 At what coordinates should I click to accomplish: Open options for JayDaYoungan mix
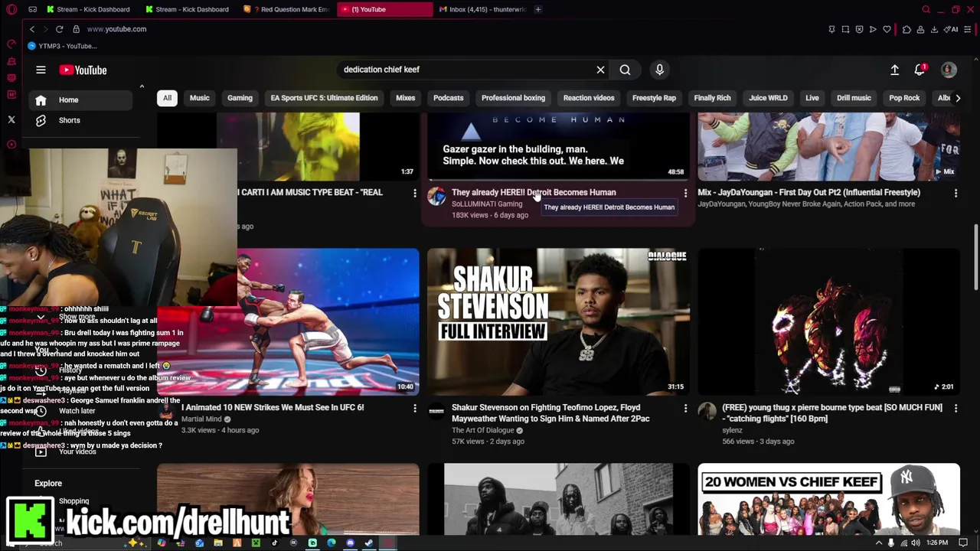pos(955,193)
